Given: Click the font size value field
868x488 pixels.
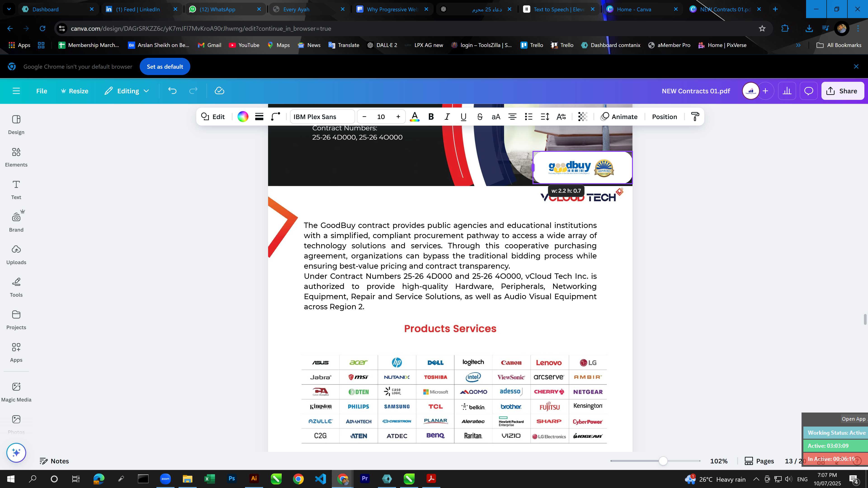Looking at the screenshot, I should [381, 117].
